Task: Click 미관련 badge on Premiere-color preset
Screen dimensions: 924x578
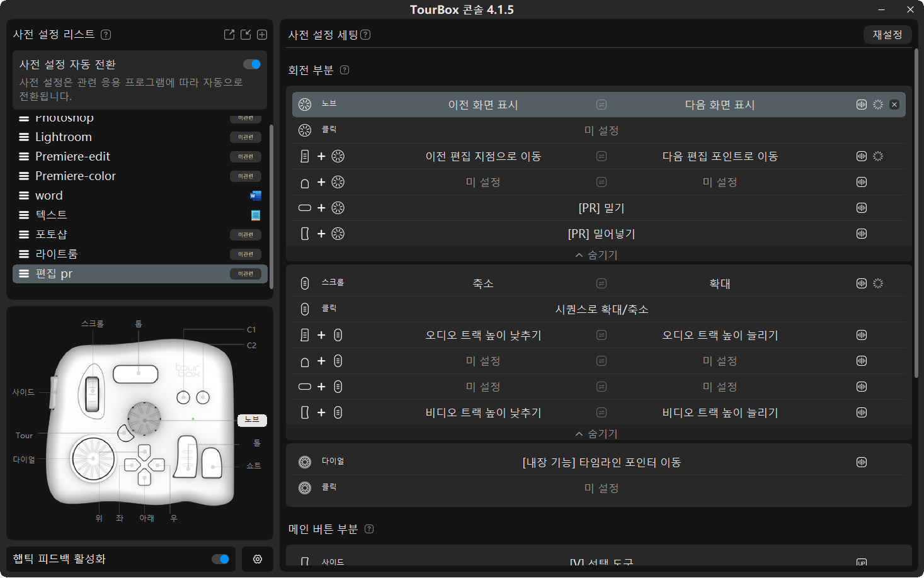Action: pos(246,176)
